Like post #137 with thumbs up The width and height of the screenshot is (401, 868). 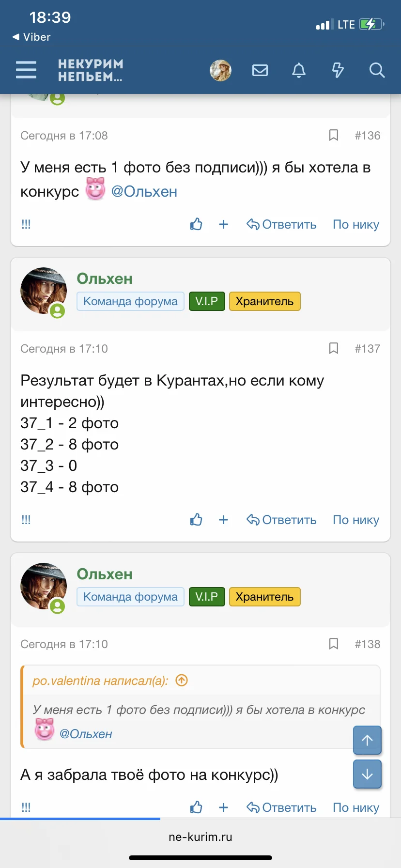pyautogui.click(x=196, y=519)
